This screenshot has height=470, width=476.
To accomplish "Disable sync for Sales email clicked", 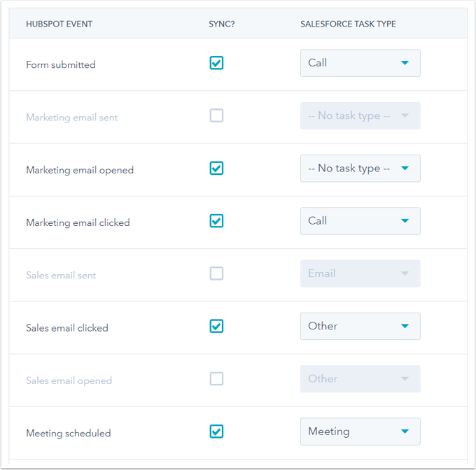I will (x=216, y=326).
